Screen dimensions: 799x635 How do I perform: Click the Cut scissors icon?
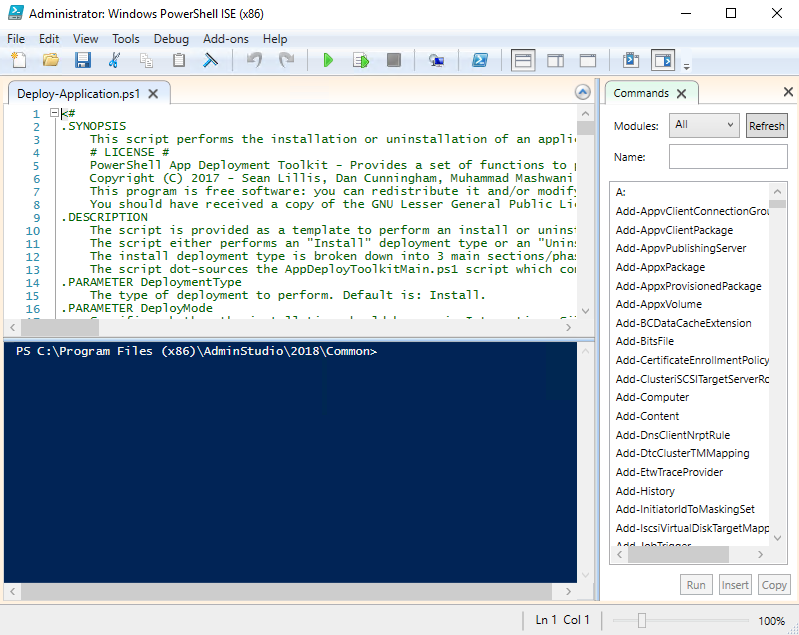[114, 61]
